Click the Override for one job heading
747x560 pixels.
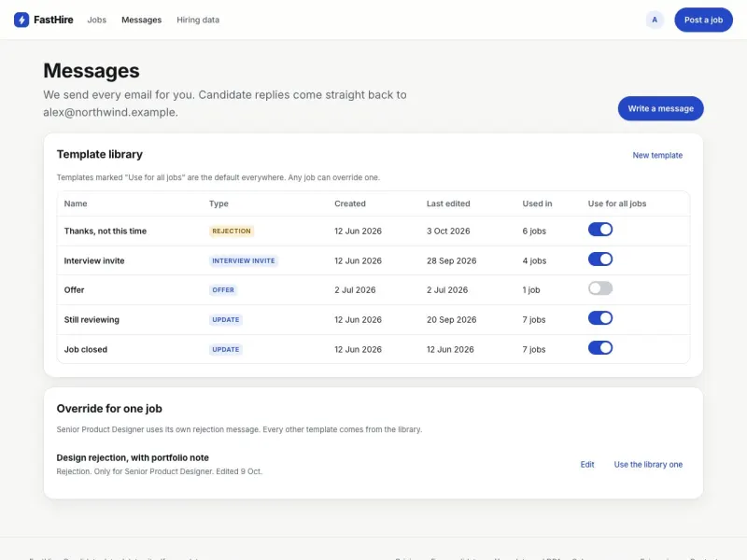coord(109,409)
